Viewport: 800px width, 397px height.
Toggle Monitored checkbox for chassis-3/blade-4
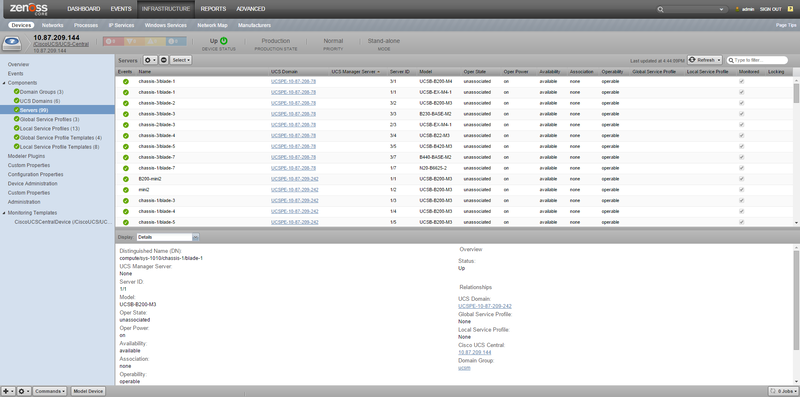pyautogui.click(x=741, y=135)
